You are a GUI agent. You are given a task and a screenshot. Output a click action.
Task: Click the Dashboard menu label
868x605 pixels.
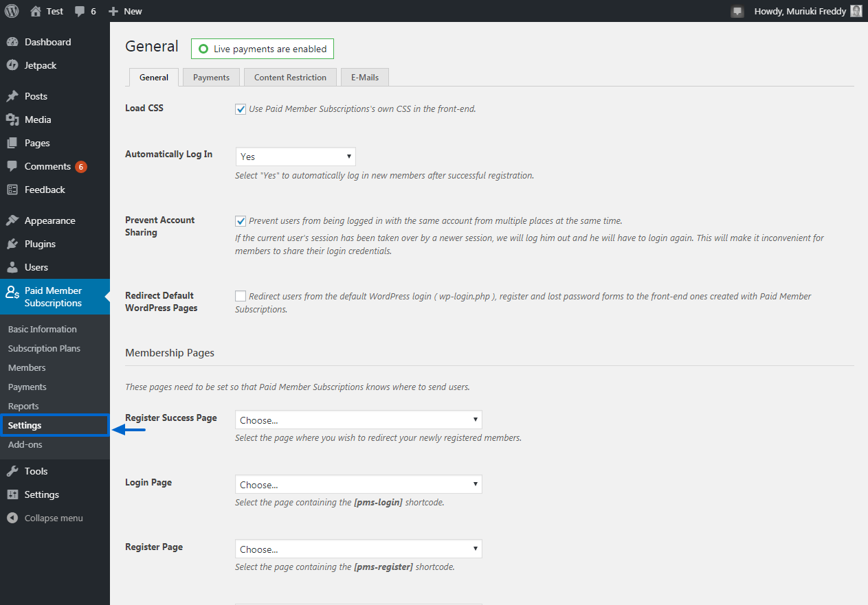click(47, 42)
